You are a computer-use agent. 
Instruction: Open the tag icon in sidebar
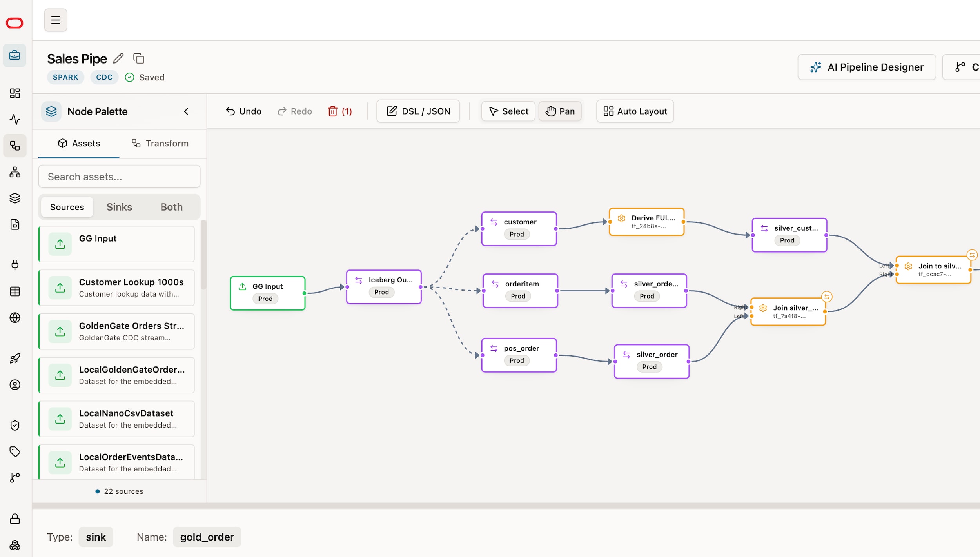(15, 452)
